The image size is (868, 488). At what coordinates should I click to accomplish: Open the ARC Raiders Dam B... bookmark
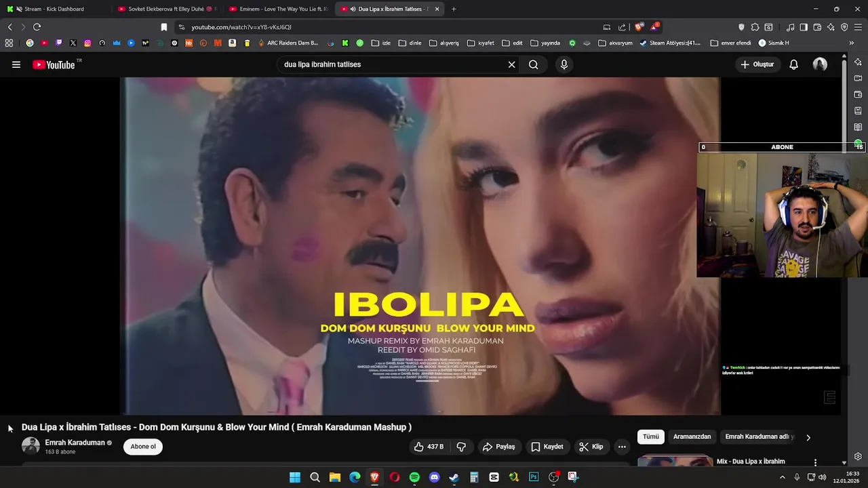tap(288, 43)
